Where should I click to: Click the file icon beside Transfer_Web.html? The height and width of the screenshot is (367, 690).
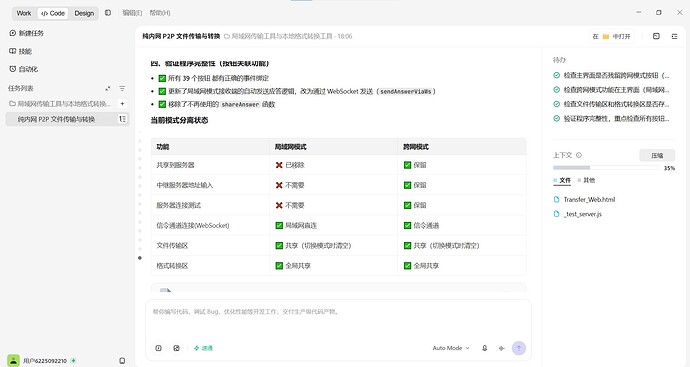click(x=556, y=199)
